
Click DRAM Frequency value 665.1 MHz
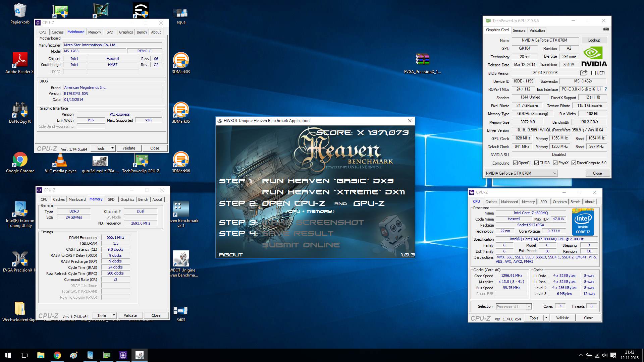tap(115, 237)
